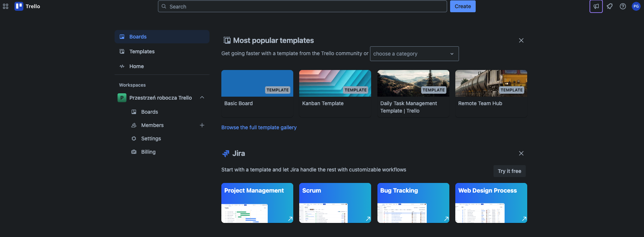644x237 pixels.
Task: Close the Most popular templates section
Action: click(521, 40)
